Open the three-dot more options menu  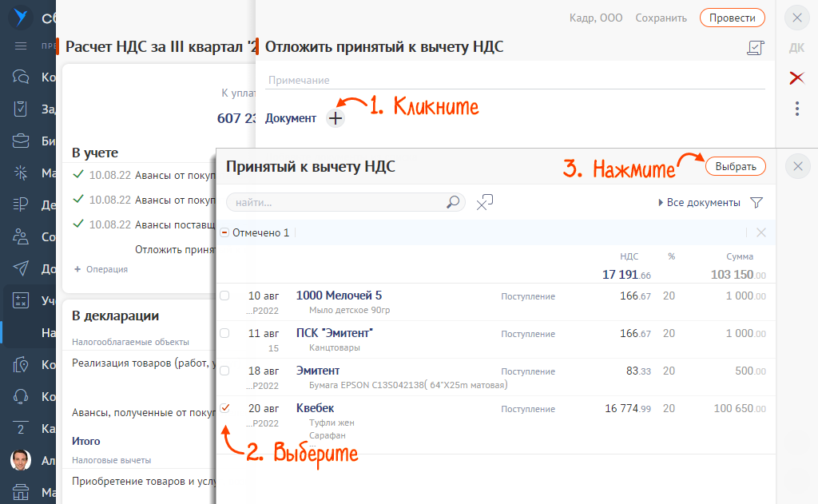(796, 108)
